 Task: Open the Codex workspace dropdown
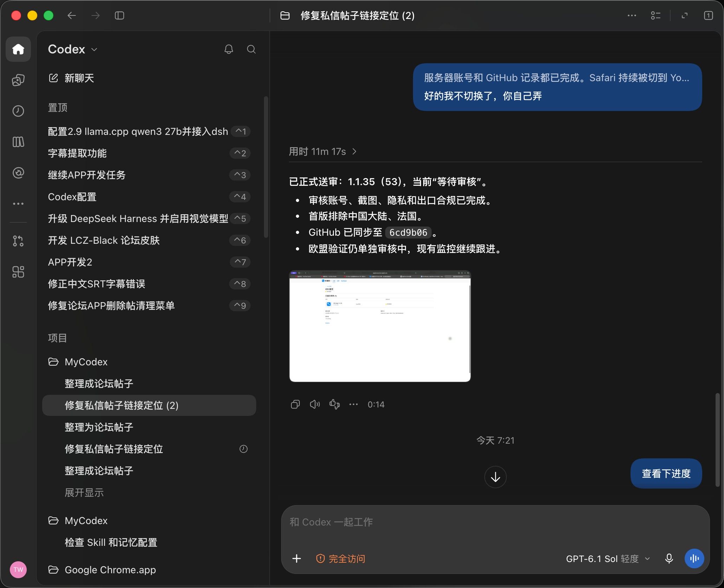coord(73,49)
